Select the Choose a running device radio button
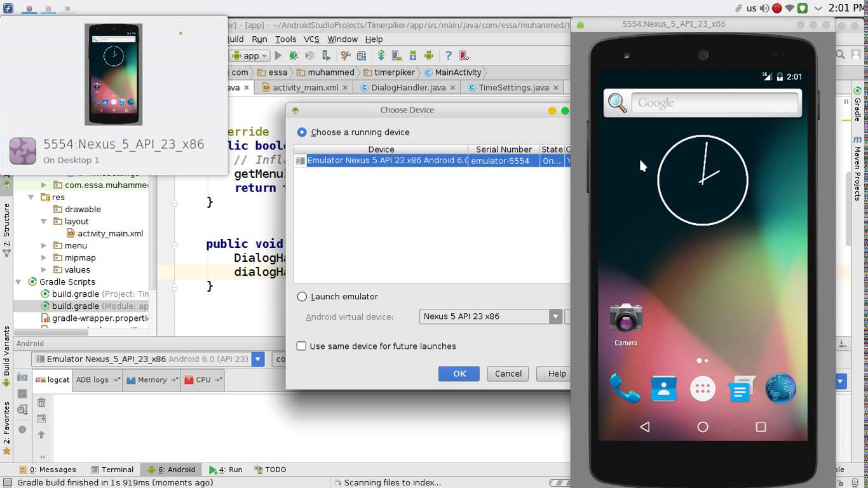 pos(302,132)
